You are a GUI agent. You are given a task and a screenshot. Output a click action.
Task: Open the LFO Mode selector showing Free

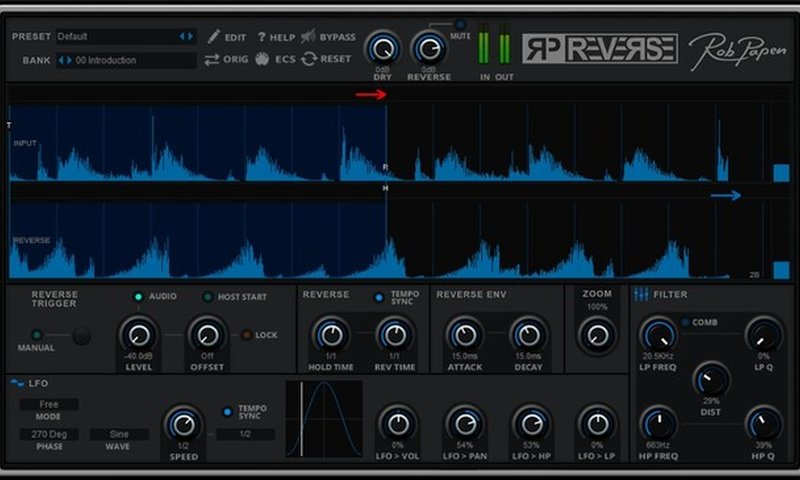48,405
